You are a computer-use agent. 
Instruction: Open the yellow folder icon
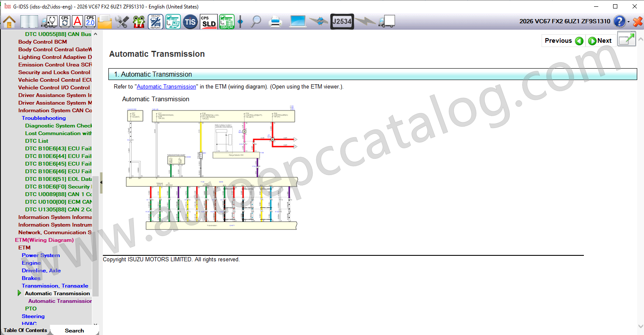pos(105,22)
